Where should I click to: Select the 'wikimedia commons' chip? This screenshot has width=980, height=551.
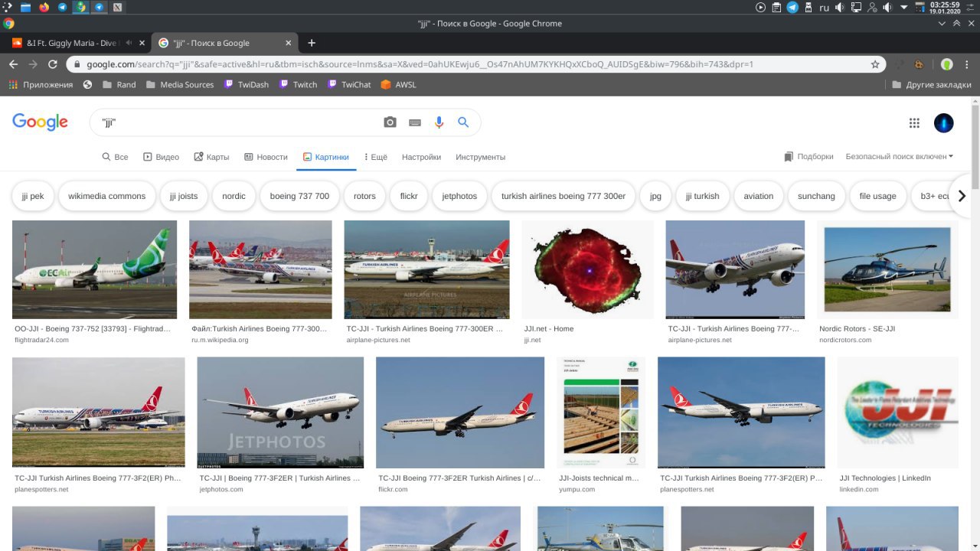point(106,196)
